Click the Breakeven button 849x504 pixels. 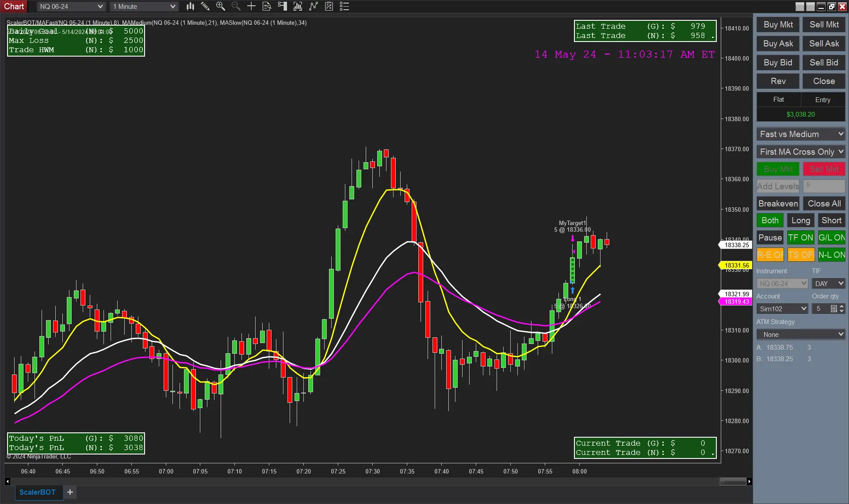pos(778,204)
